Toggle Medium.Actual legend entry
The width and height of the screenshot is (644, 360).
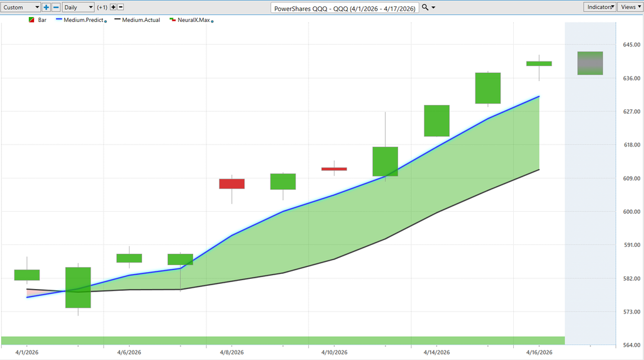[141, 20]
